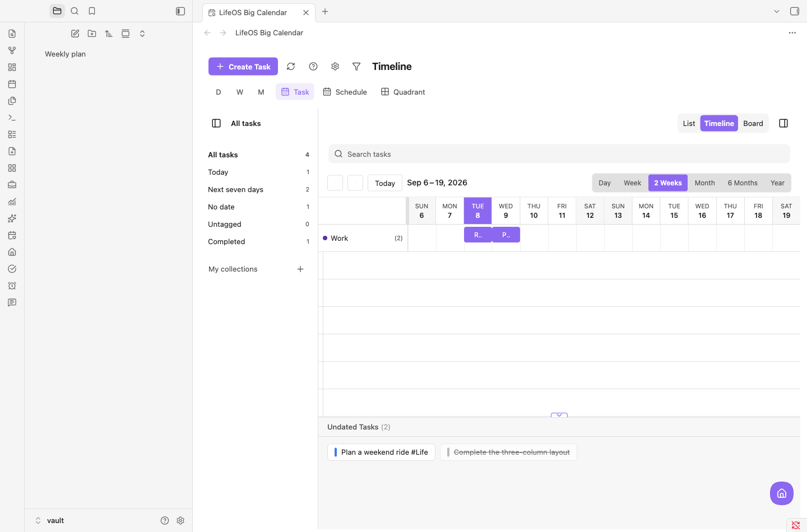Open undated task Plan a weekend ride
This screenshot has height=532, width=807.
click(381, 452)
